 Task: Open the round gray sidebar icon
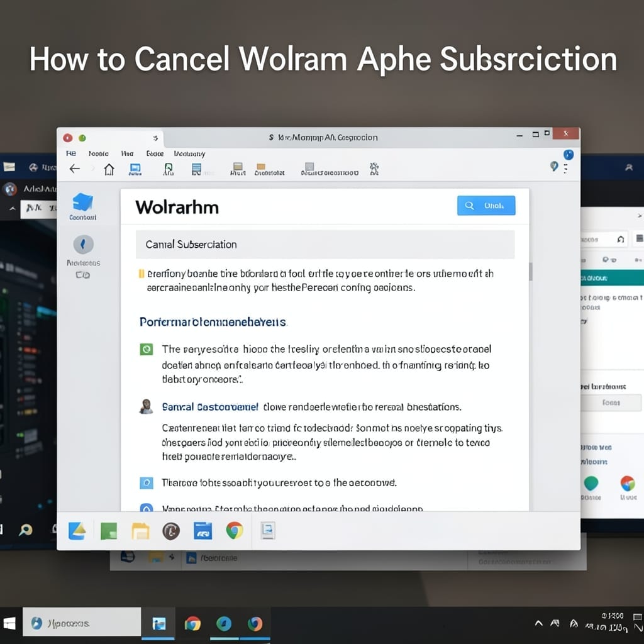pyautogui.click(x=84, y=245)
